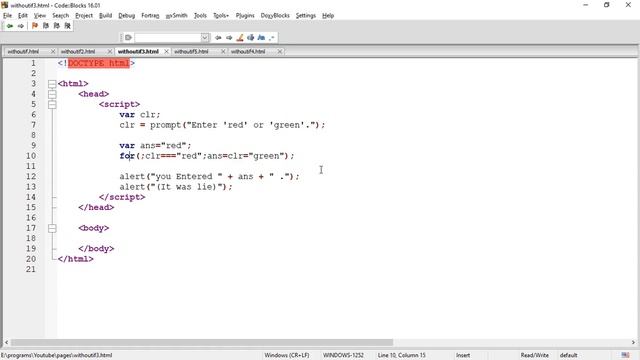Go to previous bookmark flag icon

click(46, 26)
